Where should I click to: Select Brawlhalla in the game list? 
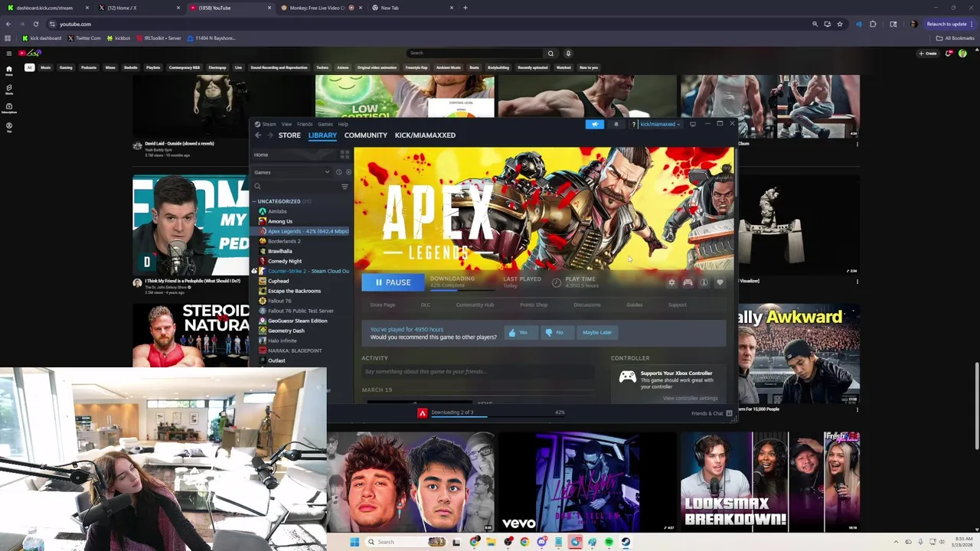click(x=279, y=251)
